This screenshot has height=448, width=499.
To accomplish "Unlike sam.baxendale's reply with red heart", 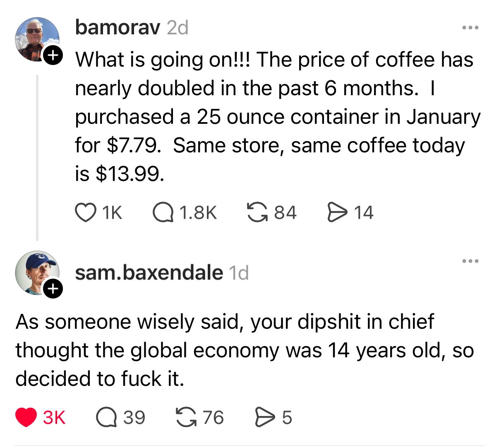I will (x=26, y=417).
